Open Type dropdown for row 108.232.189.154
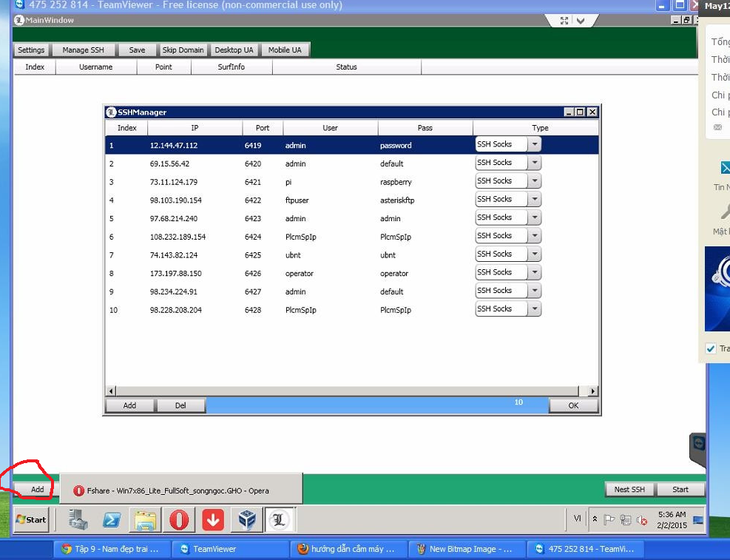 tap(535, 235)
